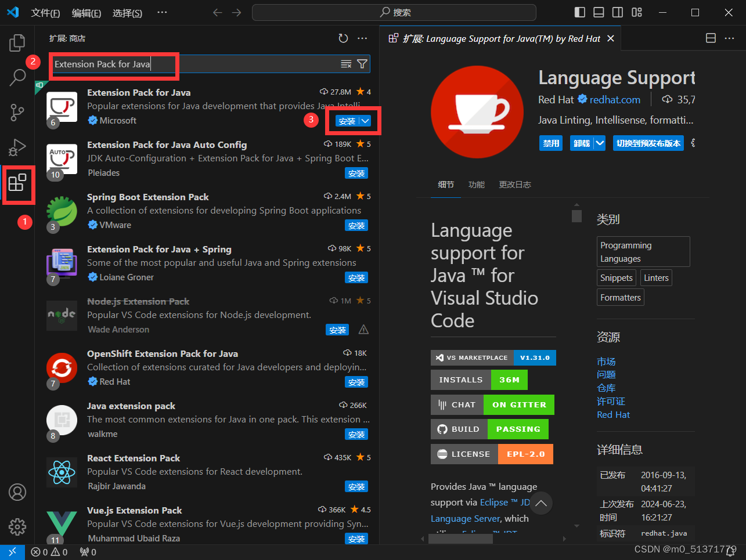The height and width of the screenshot is (560, 746).
Task: Refresh the extensions marketplace list
Action: point(343,38)
